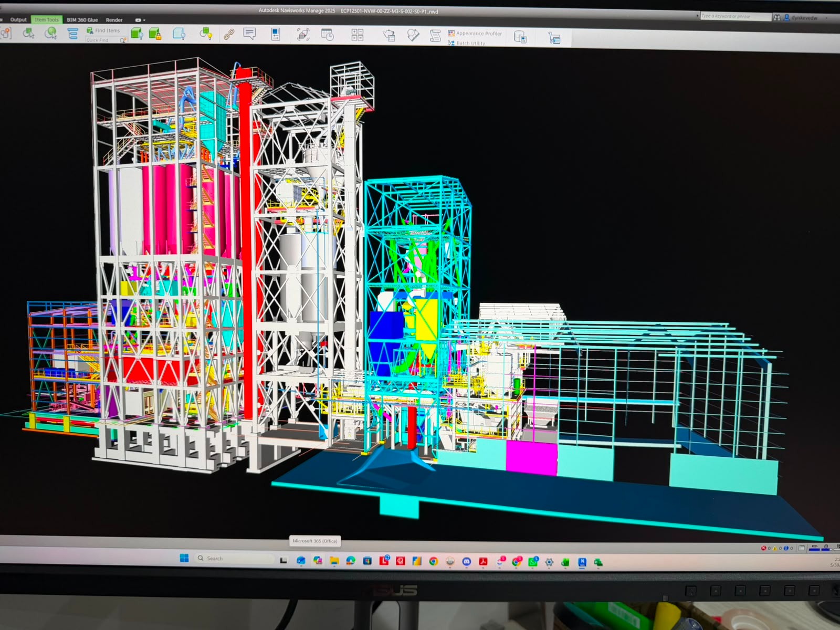Click the Navisworks taskbar icon

(x=582, y=562)
